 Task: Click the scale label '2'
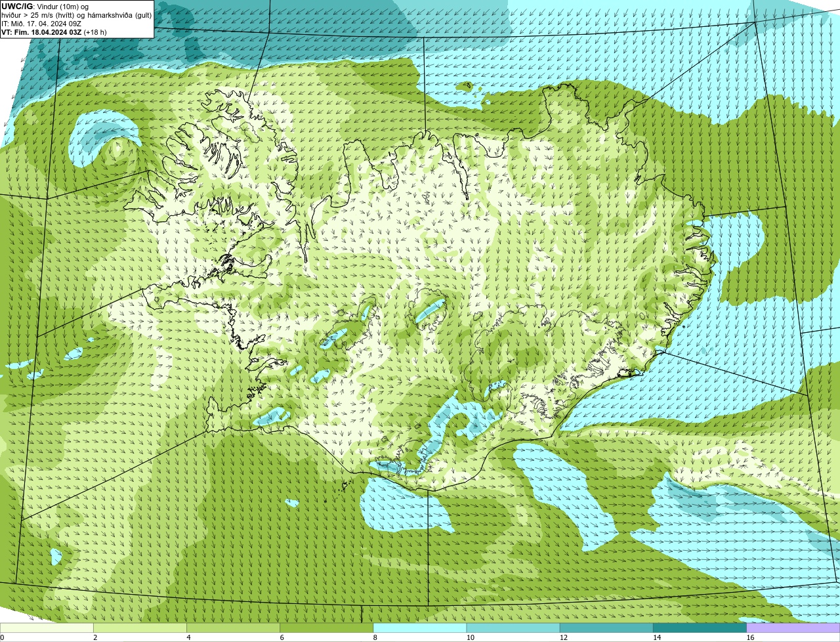tap(95, 637)
